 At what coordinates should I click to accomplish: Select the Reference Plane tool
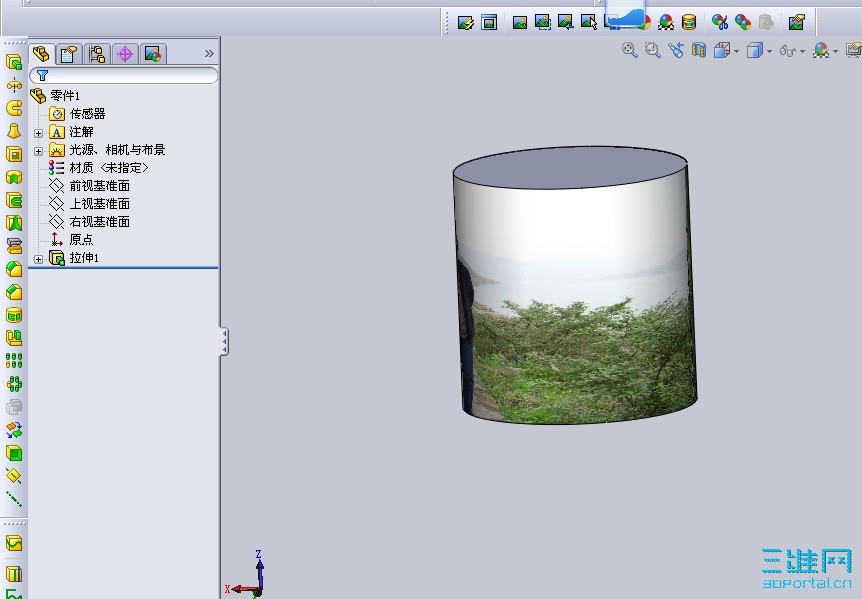(14, 476)
